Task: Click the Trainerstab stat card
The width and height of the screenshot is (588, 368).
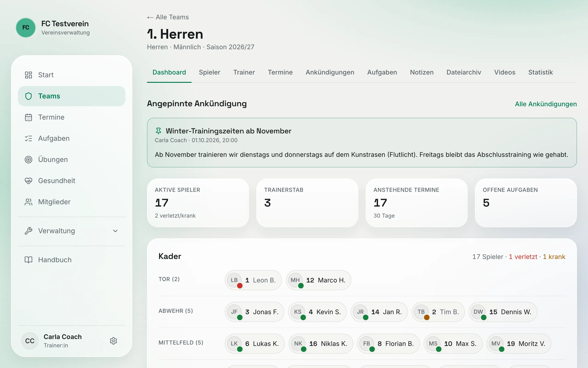Action: point(307,203)
